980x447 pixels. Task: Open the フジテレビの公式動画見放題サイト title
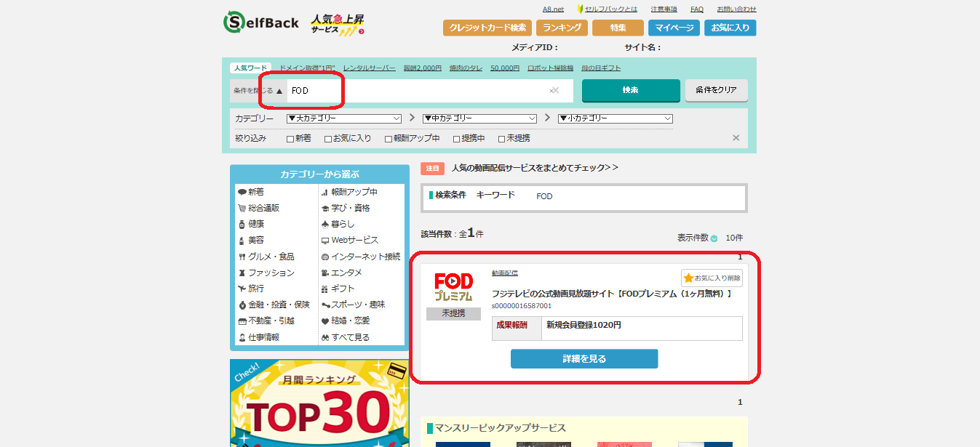point(612,294)
